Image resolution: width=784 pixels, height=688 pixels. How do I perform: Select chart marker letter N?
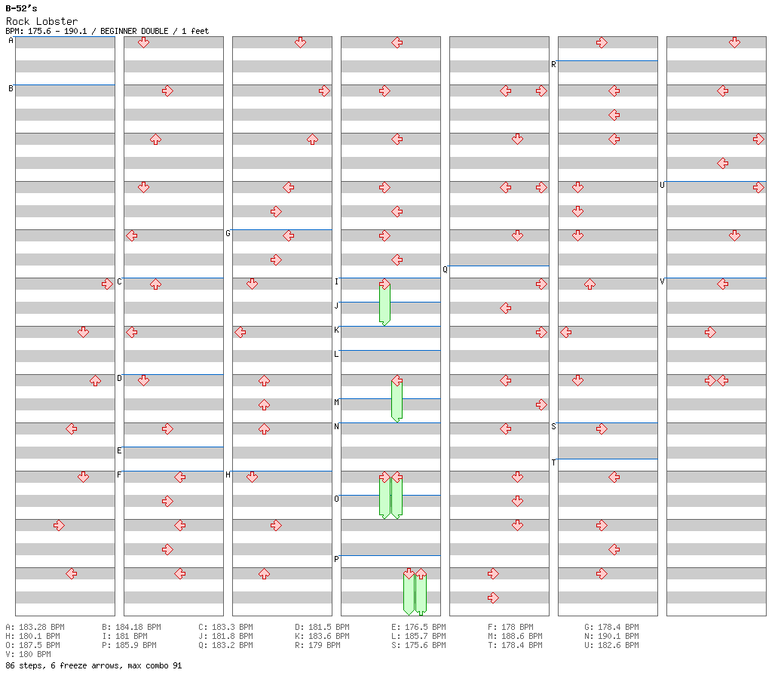coord(336,427)
